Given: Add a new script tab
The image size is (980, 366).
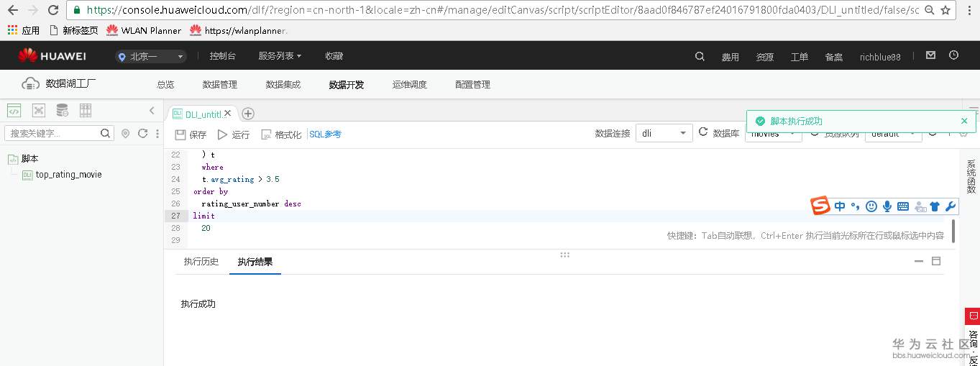Looking at the screenshot, I should click(x=248, y=114).
